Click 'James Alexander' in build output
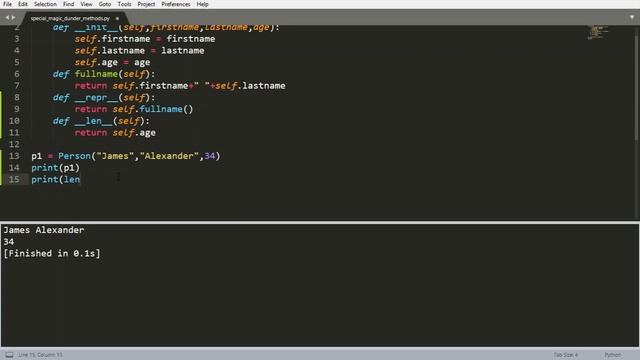The image size is (640, 360). (44, 230)
